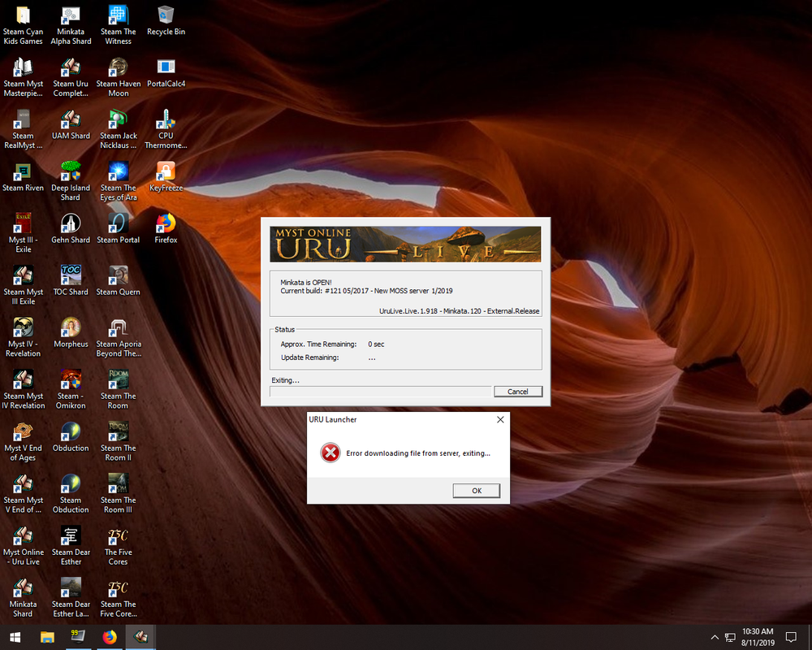Click the network icon in system tray
This screenshot has width=812, height=650.
(730, 638)
